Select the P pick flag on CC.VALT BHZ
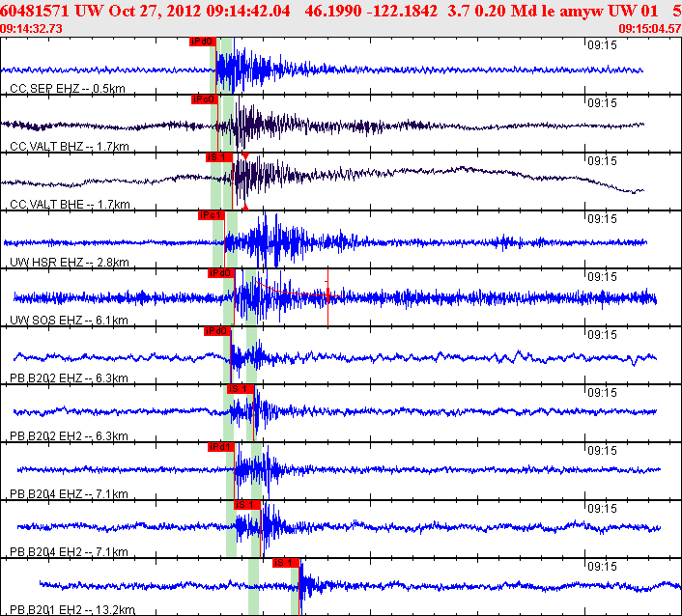This screenshot has width=682, height=616. 205,99
